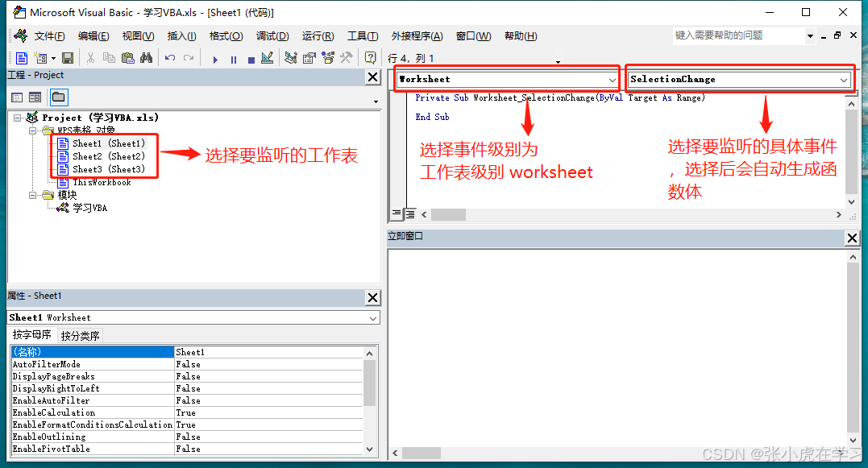Click the Paste clipboard icon
The height and width of the screenshot is (468, 868).
click(128, 58)
